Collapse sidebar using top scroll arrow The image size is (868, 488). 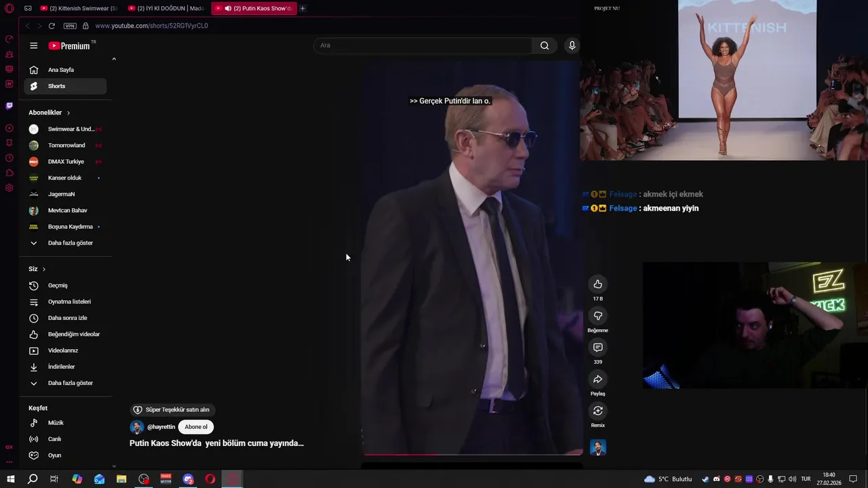[114, 59]
